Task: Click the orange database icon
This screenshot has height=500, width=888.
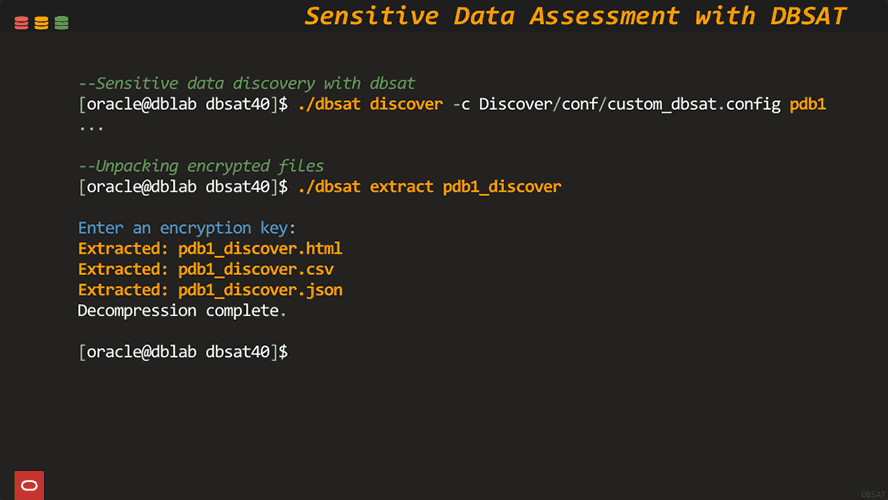Action: 41,22
